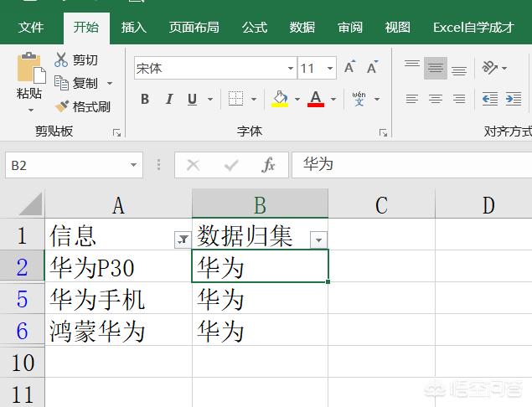The image size is (532, 407).
Task: Open the Clipboard pane dialog launcher
Action: (116, 132)
